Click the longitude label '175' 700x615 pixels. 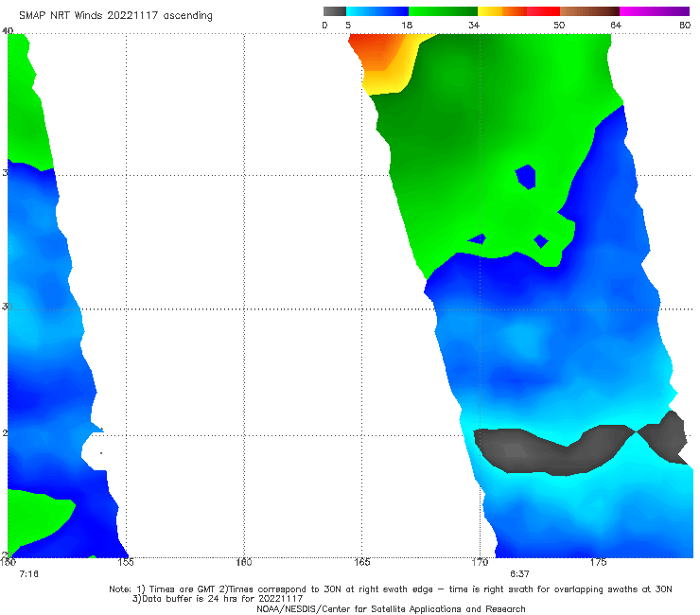[598, 562]
